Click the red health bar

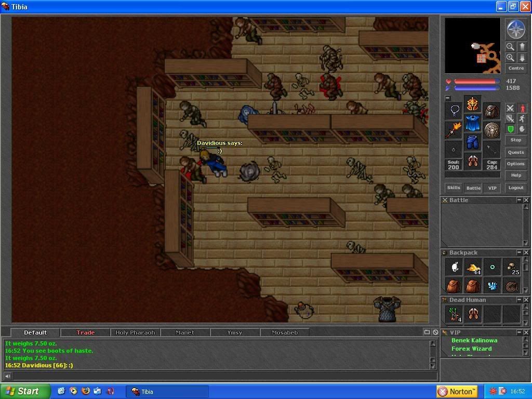tap(477, 82)
